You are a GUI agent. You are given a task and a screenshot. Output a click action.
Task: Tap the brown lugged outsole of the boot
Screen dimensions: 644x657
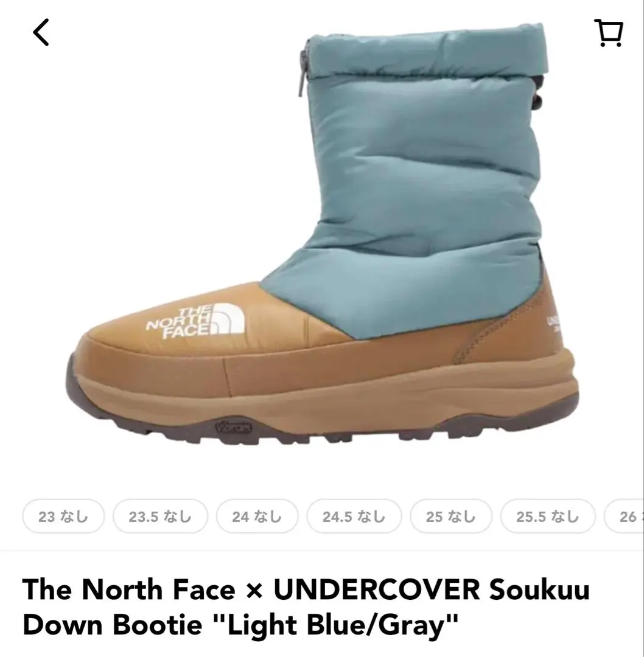pos(323,423)
